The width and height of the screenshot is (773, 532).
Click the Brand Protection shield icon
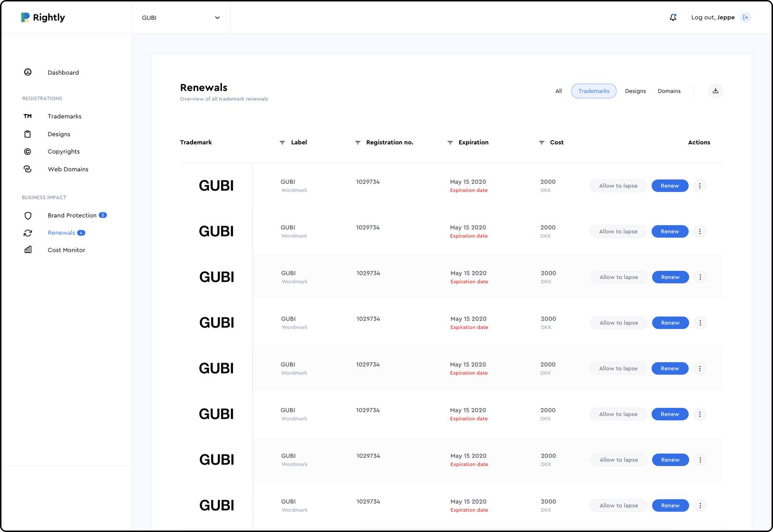point(28,215)
